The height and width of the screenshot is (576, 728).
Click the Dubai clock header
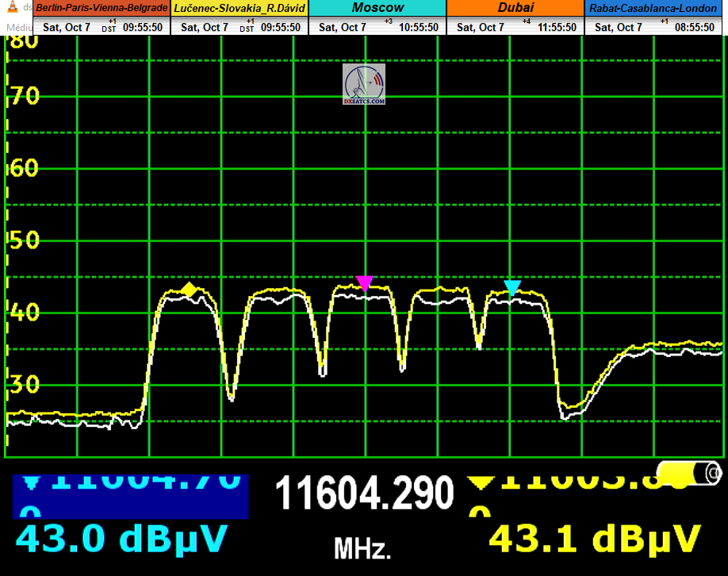pos(515,8)
